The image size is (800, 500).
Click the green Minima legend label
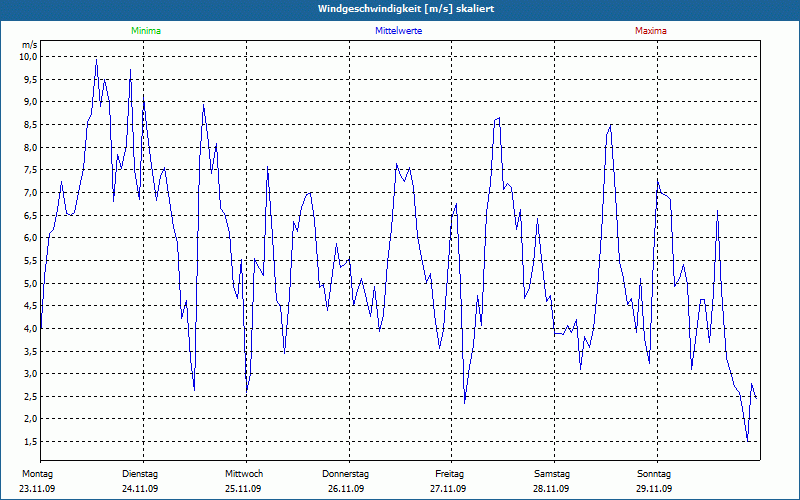pyautogui.click(x=146, y=31)
